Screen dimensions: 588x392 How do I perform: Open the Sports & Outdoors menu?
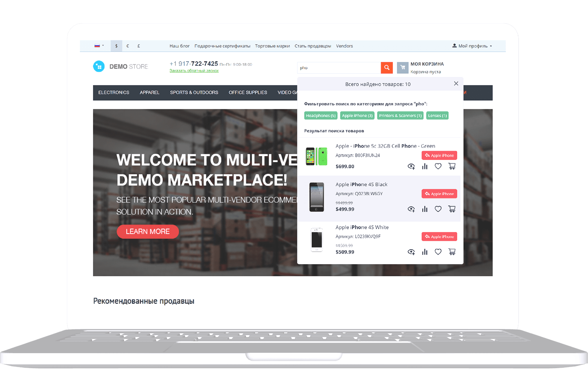click(x=194, y=93)
